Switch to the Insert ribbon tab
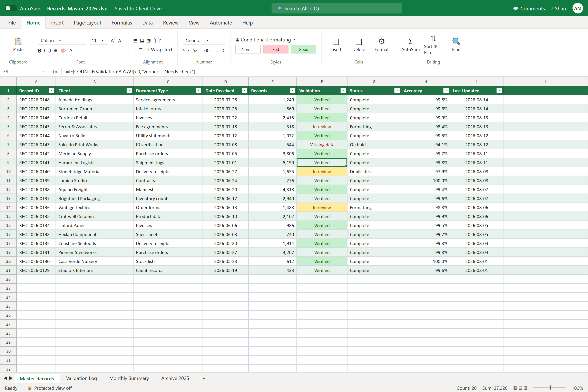The image size is (588, 392). 57,23
